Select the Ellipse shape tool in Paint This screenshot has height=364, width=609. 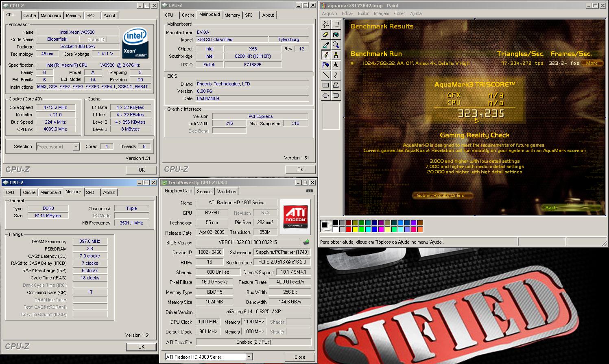pyautogui.click(x=325, y=96)
